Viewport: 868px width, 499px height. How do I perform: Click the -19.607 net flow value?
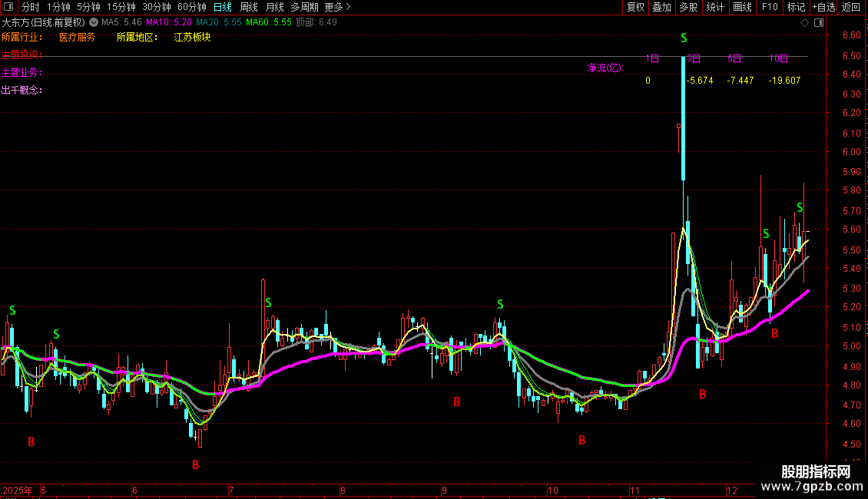pyautogui.click(x=784, y=81)
